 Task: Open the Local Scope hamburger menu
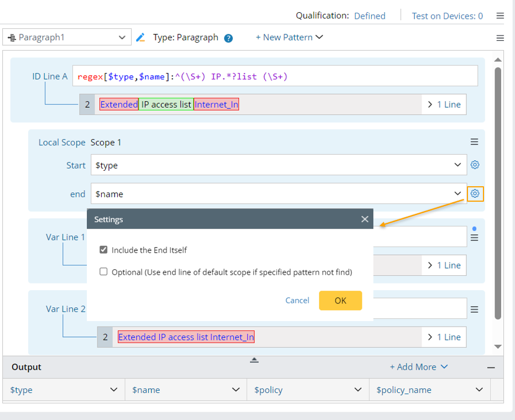point(474,141)
